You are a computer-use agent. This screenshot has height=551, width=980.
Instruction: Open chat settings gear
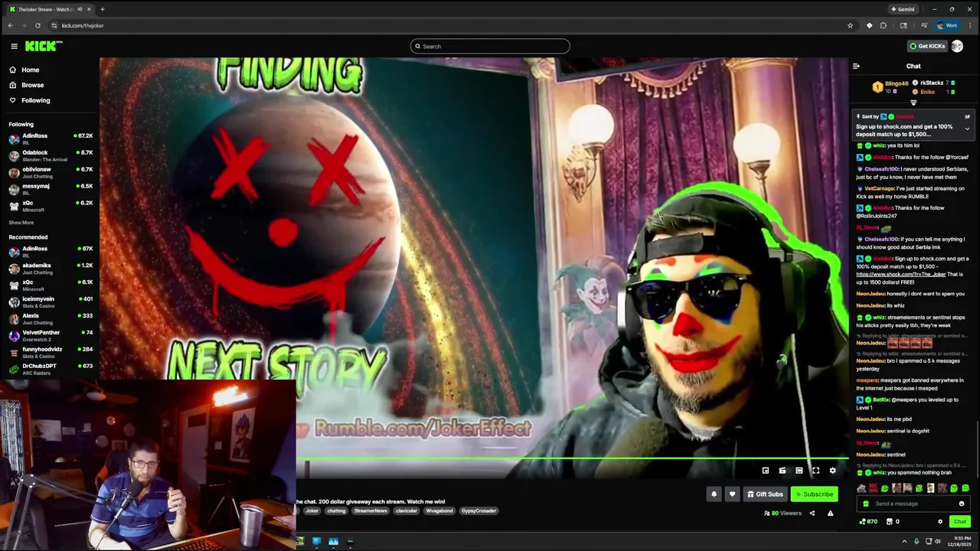pyautogui.click(x=940, y=522)
